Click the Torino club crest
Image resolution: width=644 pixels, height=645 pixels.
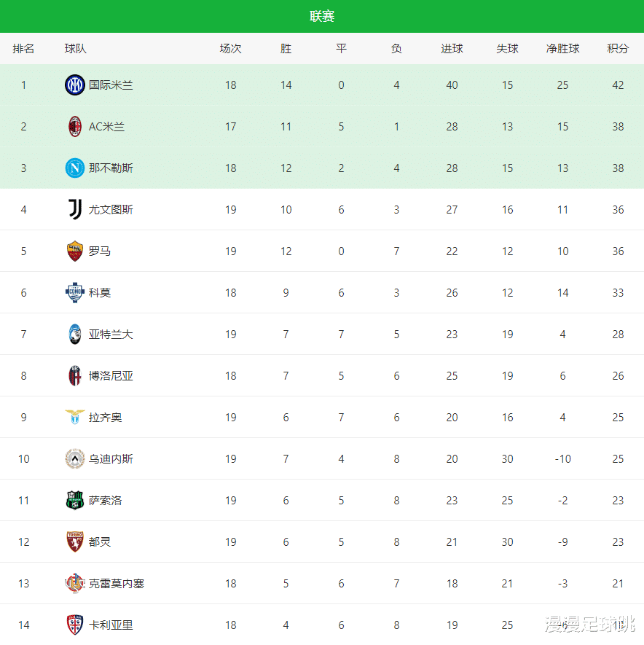click(x=74, y=542)
